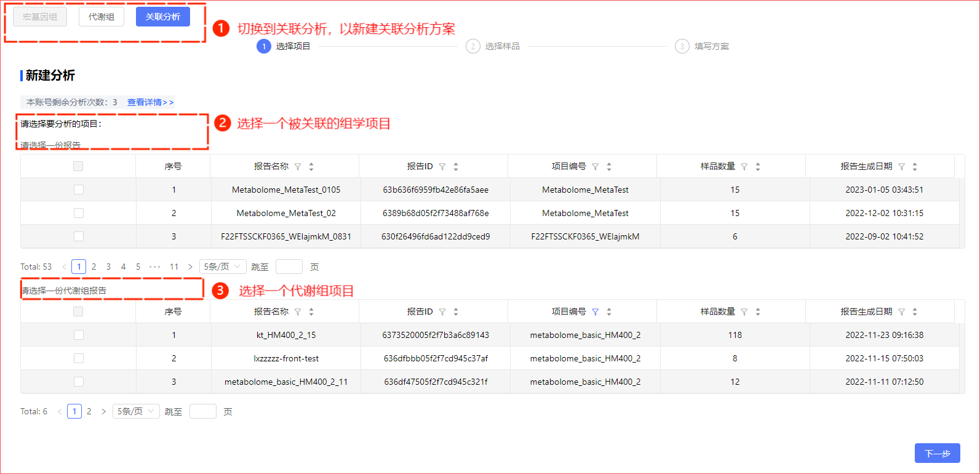The height and width of the screenshot is (474, 980).
Task: Select current page 1 of upper table
Action: pyautogui.click(x=79, y=267)
